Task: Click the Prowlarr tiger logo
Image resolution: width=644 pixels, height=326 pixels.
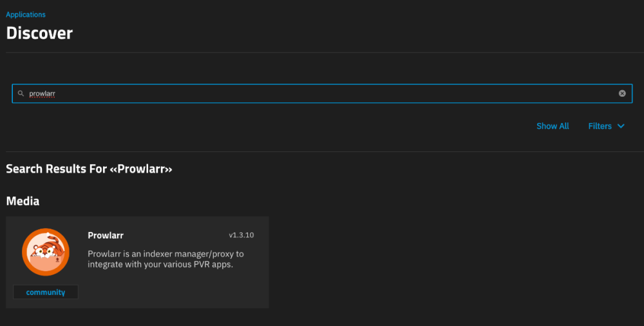Action: [x=45, y=252]
